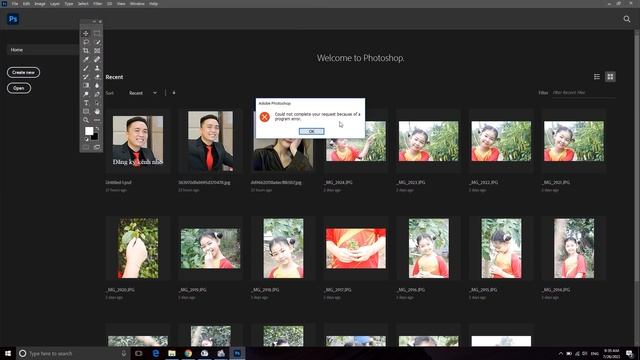Open the File menu

(15, 4)
